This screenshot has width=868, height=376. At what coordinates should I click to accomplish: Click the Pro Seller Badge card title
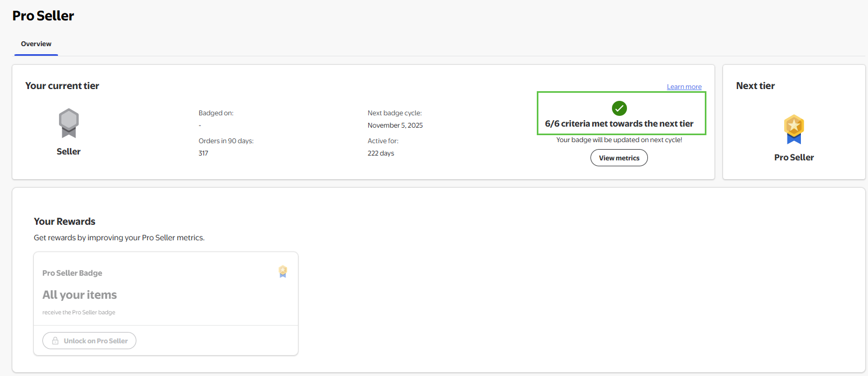point(72,273)
